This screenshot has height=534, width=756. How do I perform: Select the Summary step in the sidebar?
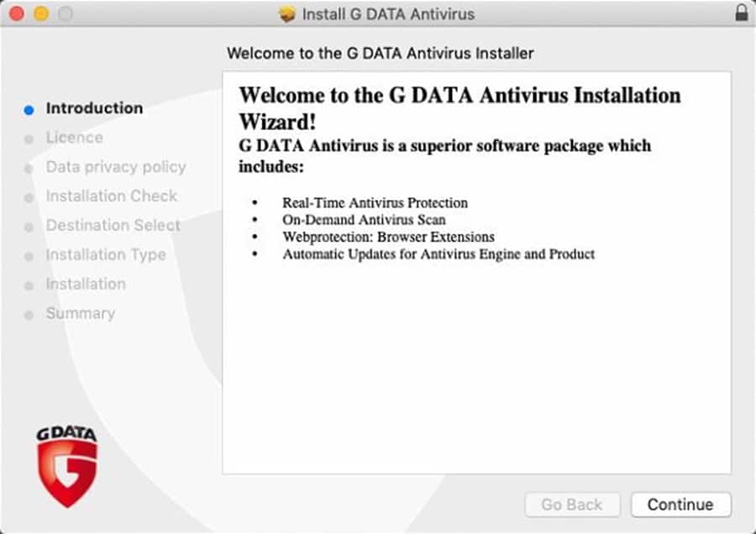(x=81, y=313)
